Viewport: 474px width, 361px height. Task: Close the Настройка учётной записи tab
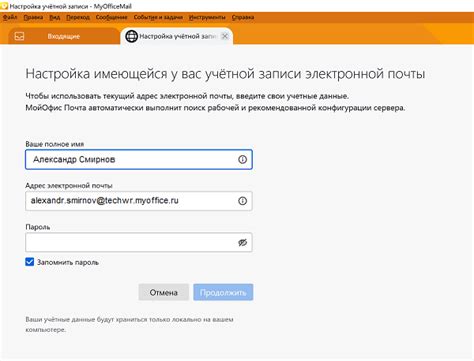pyautogui.click(x=225, y=36)
